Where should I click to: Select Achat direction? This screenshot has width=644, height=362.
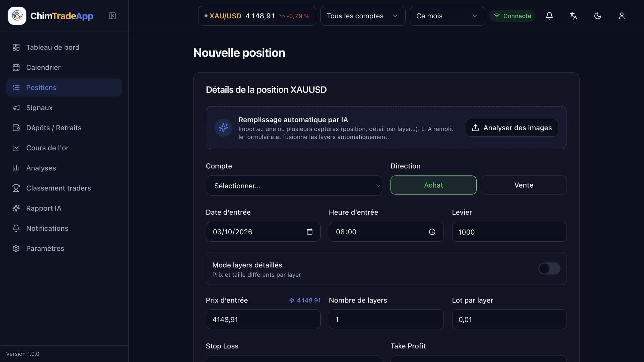[x=433, y=185]
